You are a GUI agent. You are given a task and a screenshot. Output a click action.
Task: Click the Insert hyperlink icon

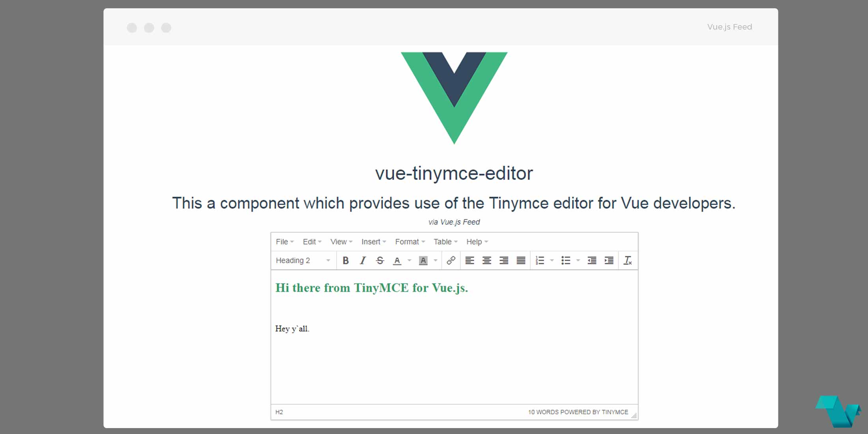tap(450, 260)
